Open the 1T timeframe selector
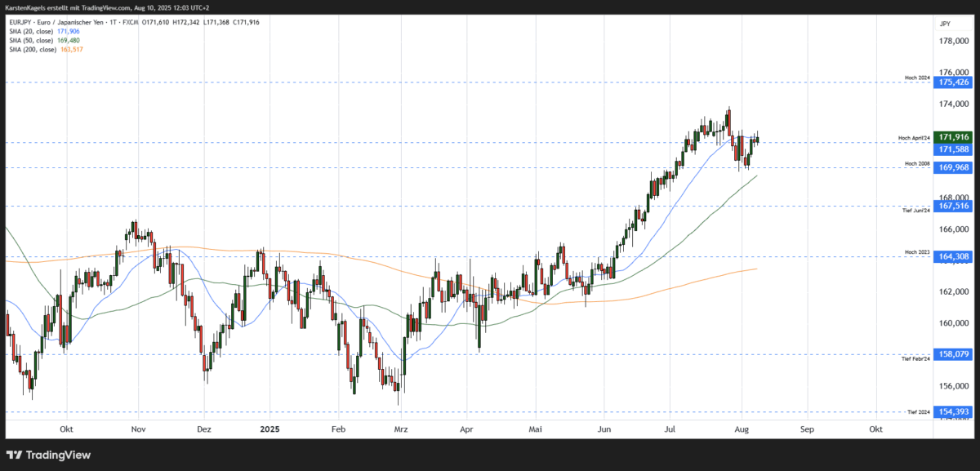Screen dimensions: 980x471 [x=111, y=22]
